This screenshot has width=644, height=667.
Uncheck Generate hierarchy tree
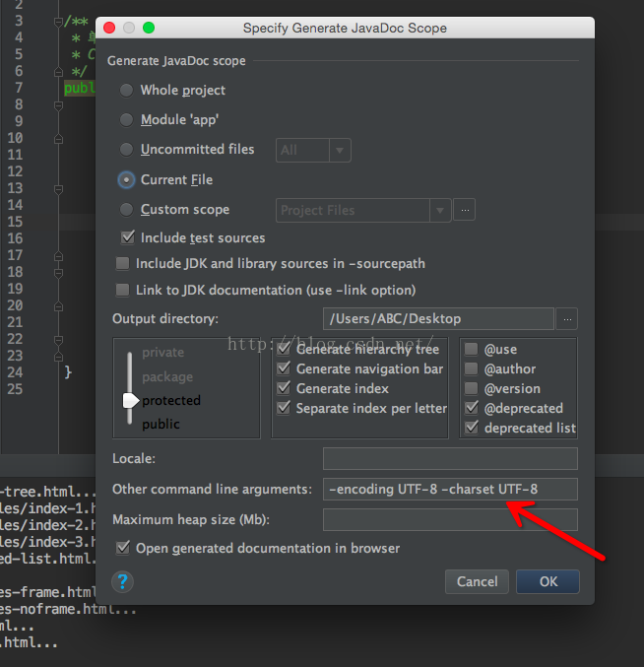pyautogui.click(x=284, y=349)
